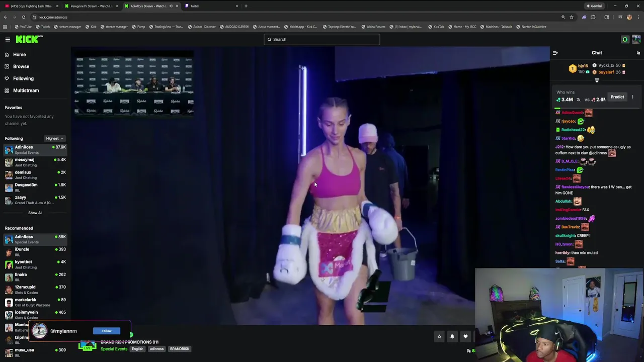Reload the current page
The image size is (644, 362).
(23, 17)
